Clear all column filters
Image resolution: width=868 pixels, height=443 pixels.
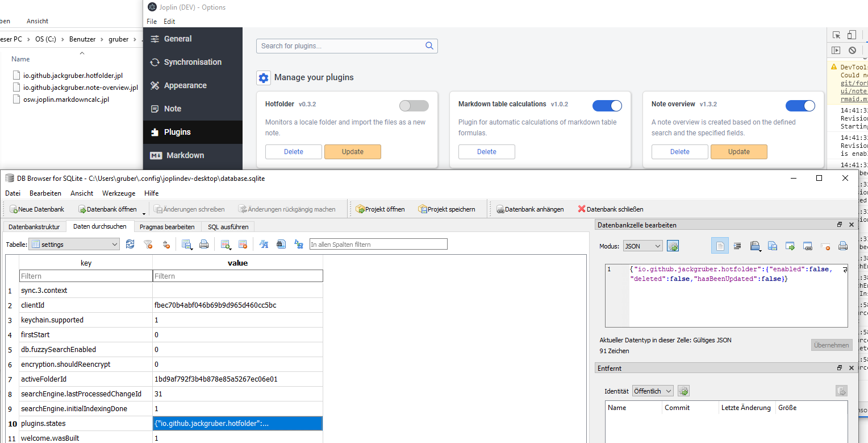pyautogui.click(x=149, y=244)
